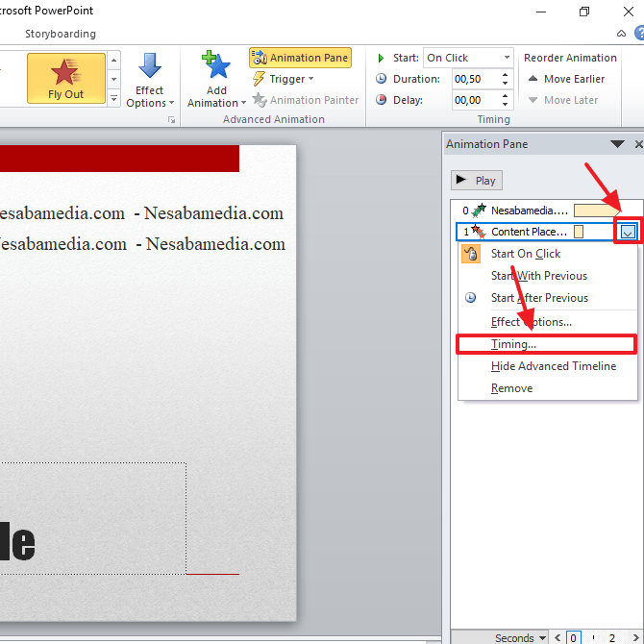Click the Nesabamedia timeline duration bar
This screenshot has height=644, width=644.
pyautogui.click(x=597, y=211)
